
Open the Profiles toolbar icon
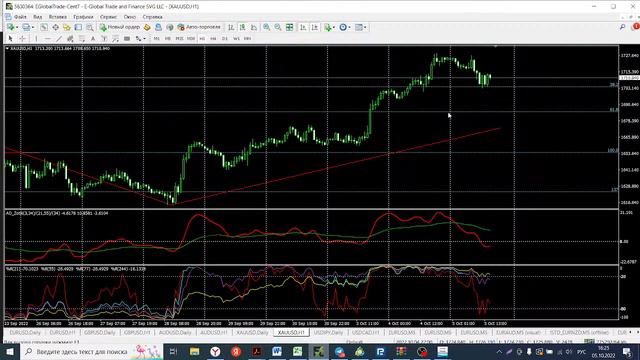26,27
